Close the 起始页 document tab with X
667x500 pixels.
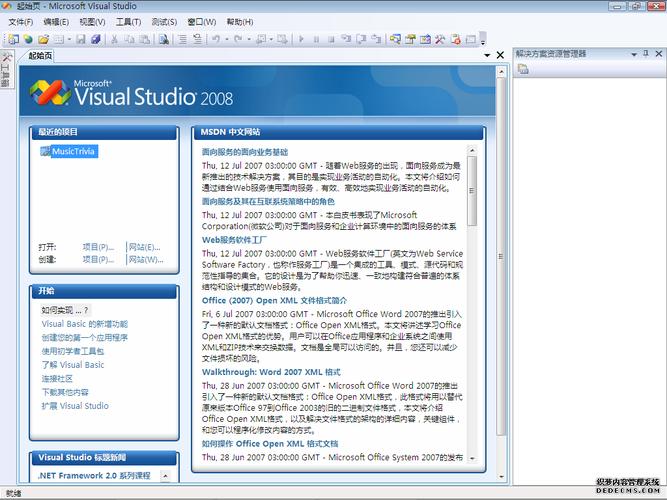coord(500,55)
